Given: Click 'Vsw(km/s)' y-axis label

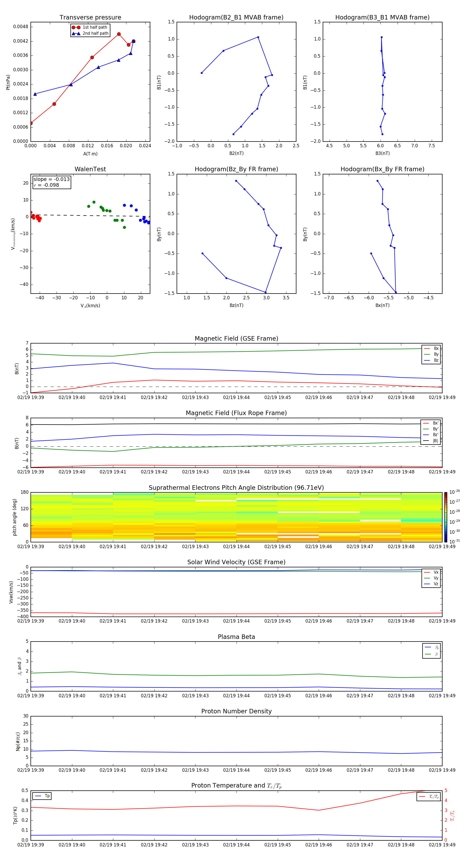Looking at the screenshot, I should 11,592.
